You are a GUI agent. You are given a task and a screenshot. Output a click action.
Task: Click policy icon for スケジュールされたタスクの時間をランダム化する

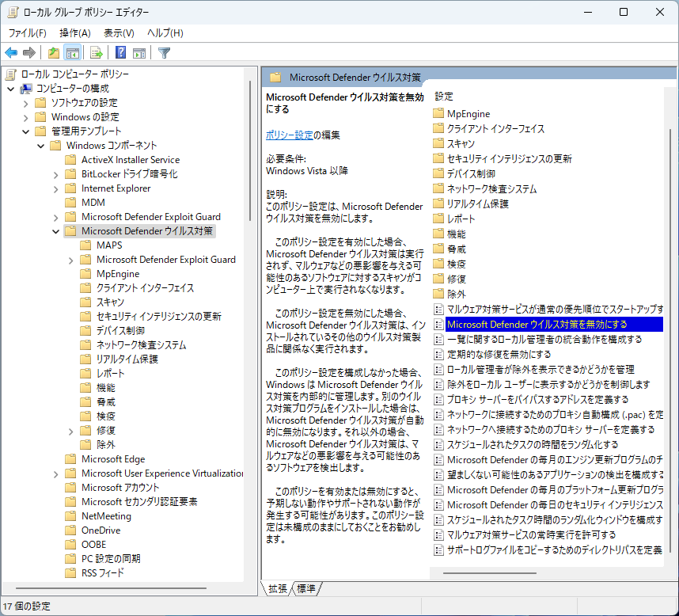438,445
